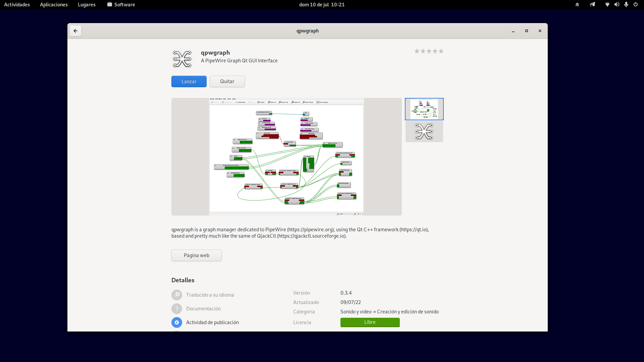Click the Actividad de publicación gear icon
Image resolution: width=644 pixels, height=362 pixels.
177,322
